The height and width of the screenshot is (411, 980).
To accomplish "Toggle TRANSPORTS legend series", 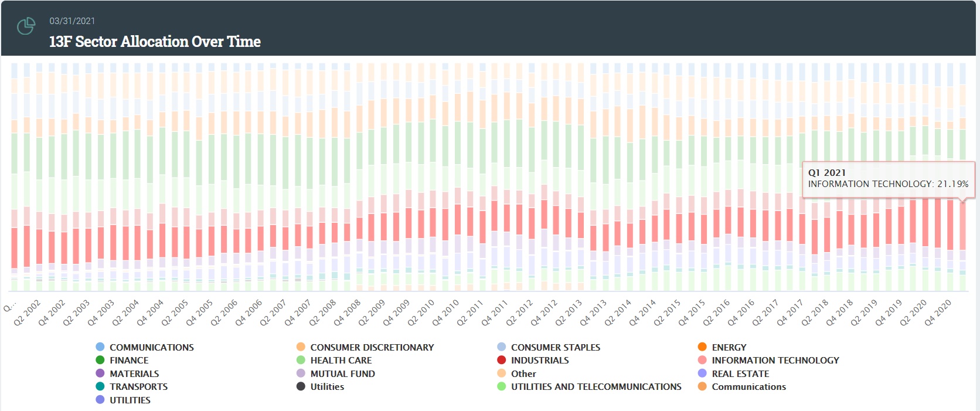I will [132, 386].
